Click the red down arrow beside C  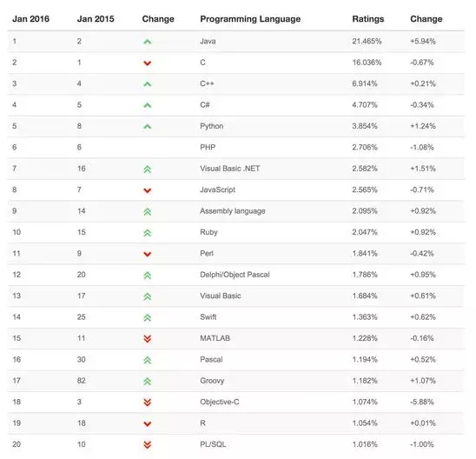coord(148,63)
